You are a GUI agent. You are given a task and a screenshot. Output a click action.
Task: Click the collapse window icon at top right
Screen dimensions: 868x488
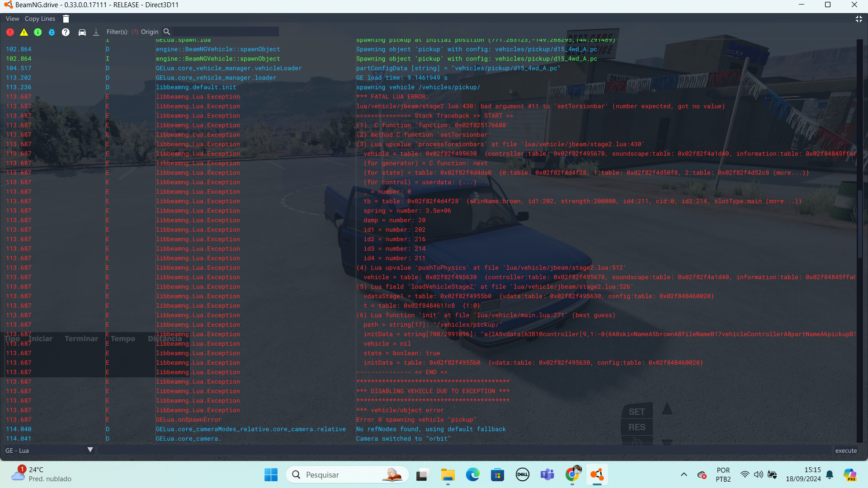859,19
